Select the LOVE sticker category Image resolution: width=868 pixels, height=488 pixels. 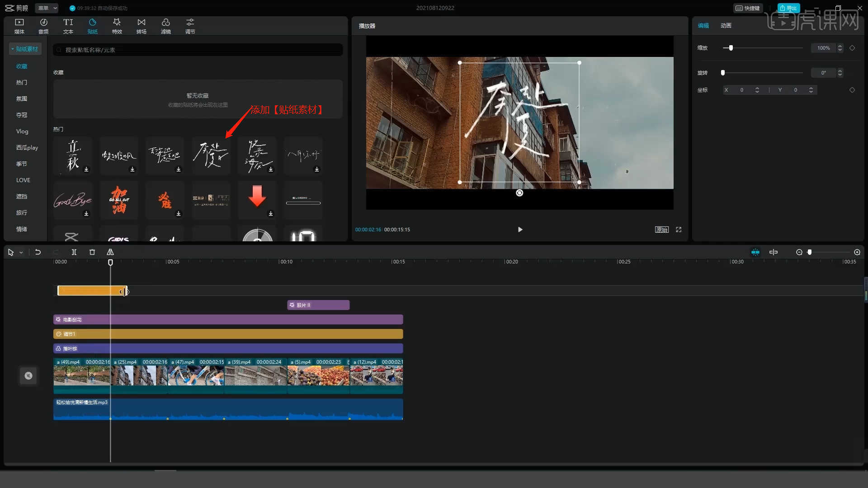23,180
